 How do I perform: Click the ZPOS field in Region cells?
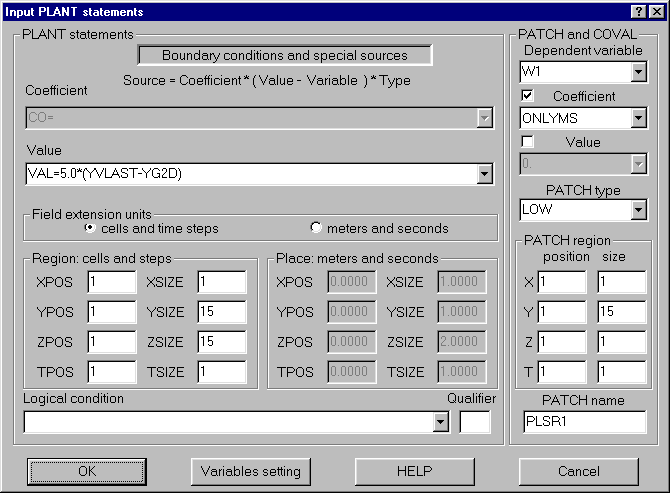click(x=112, y=342)
